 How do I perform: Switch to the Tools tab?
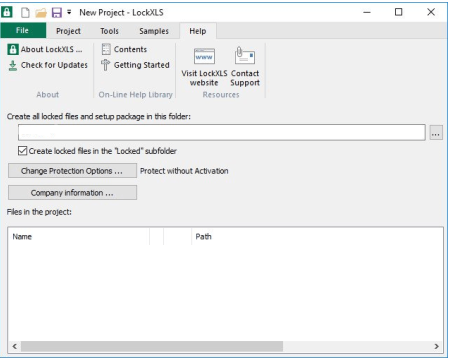109,31
